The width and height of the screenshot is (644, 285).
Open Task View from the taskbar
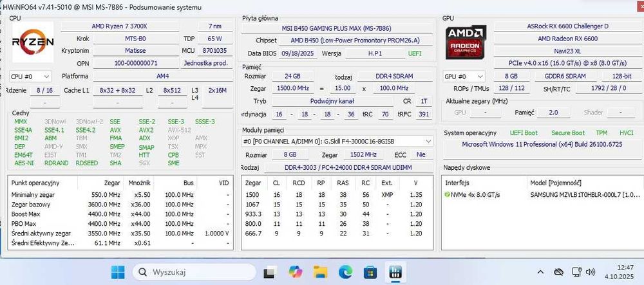point(269,272)
